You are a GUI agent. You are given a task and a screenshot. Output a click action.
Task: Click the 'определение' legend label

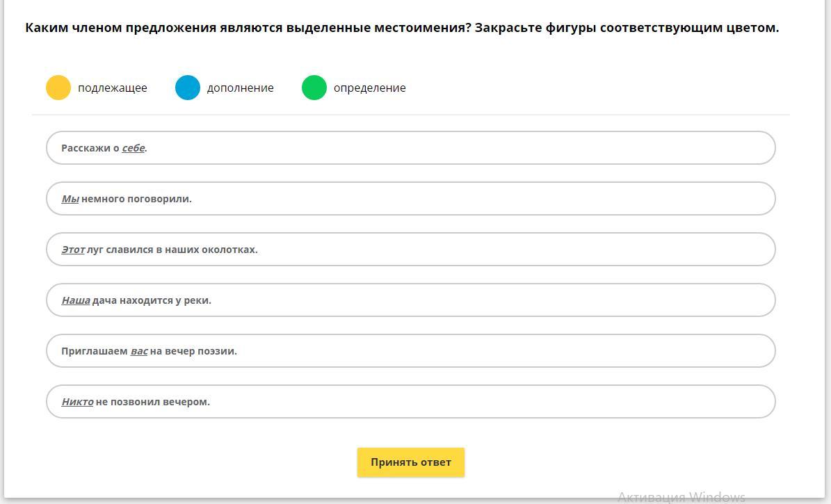(x=369, y=88)
